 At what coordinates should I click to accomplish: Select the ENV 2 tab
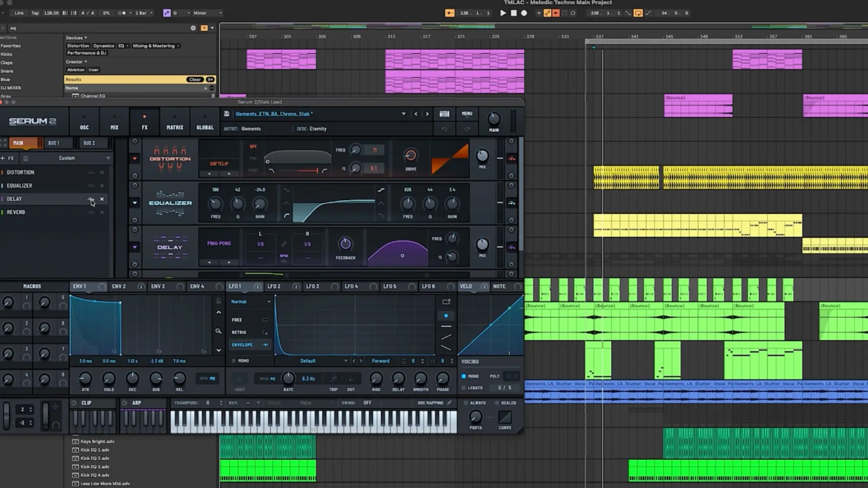coord(128,286)
